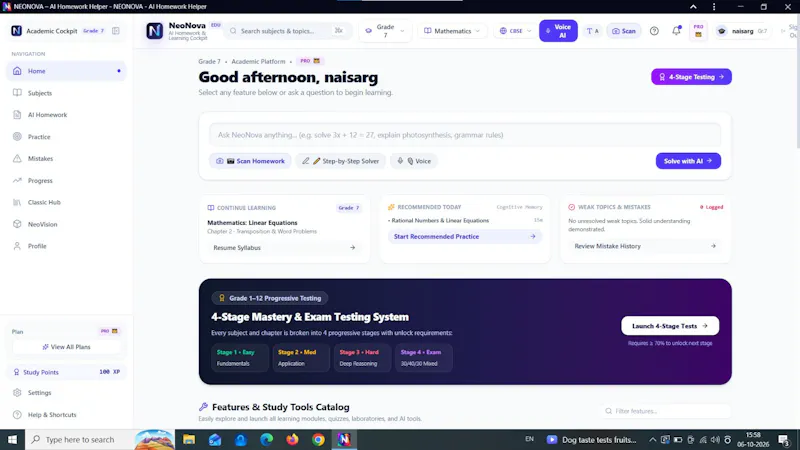Click the text size A button

592,31
